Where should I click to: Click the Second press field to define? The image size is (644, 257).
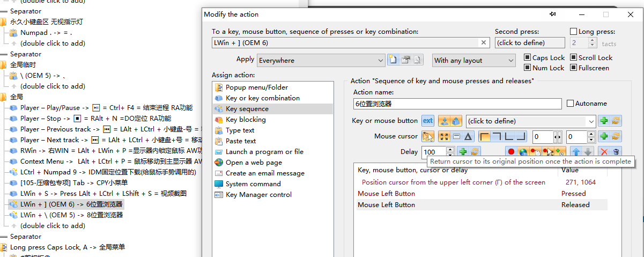pos(530,43)
